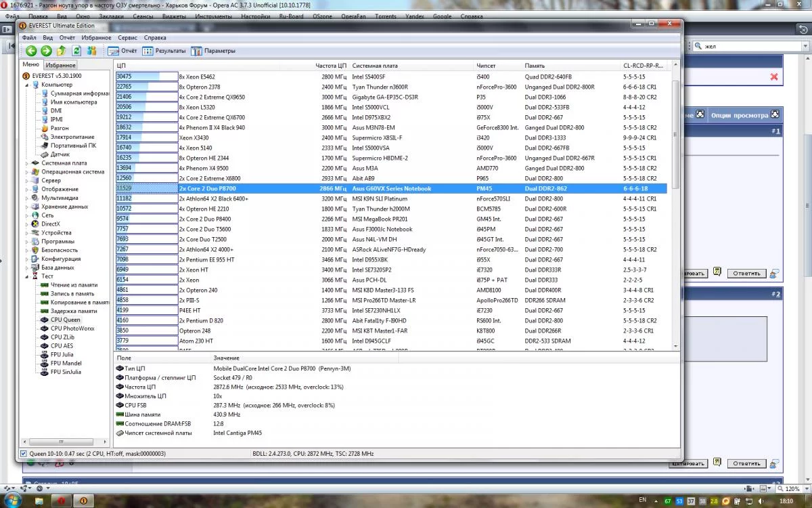Image resolution: width=812 pixels, height=508 pixels.
Task: Click the green Forward arrow in EVEREST toolbar
Action: click(x=46, y=51)
